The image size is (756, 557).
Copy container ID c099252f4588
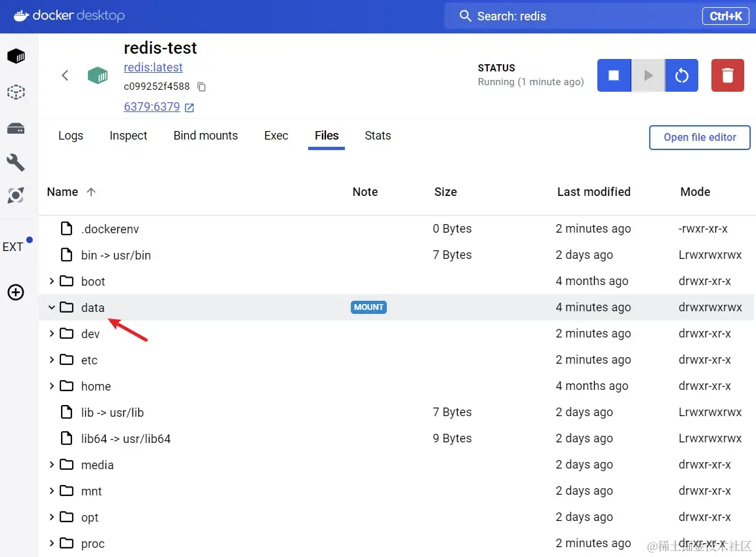click(201, 86)
